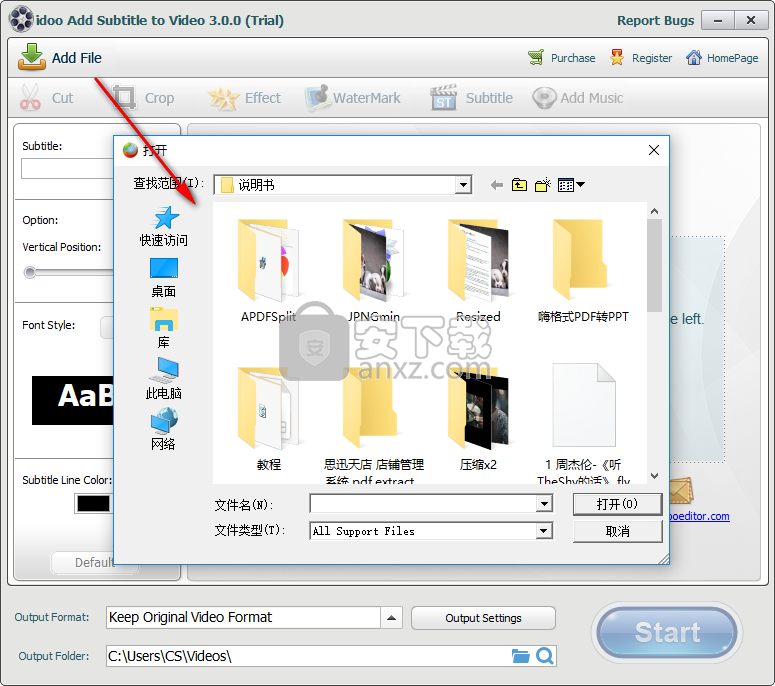Browse output folder with the folder icon

tap(520, 656)
